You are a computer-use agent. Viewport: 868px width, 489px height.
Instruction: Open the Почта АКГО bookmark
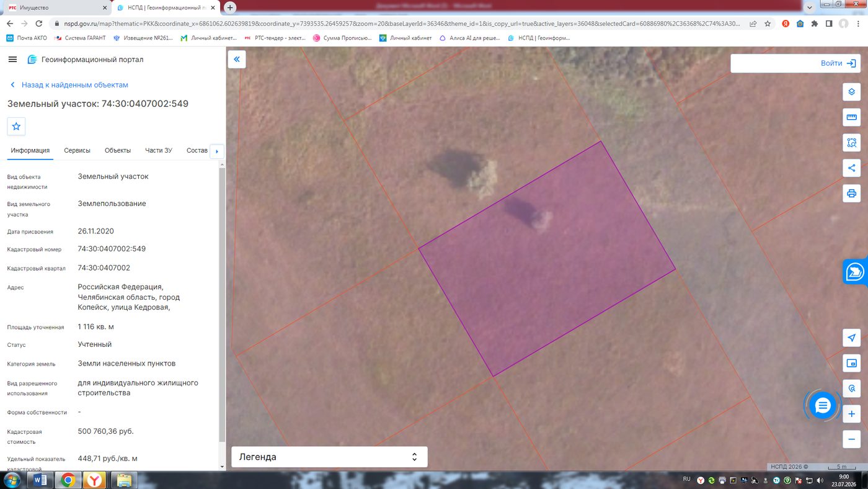coord(26,38)
